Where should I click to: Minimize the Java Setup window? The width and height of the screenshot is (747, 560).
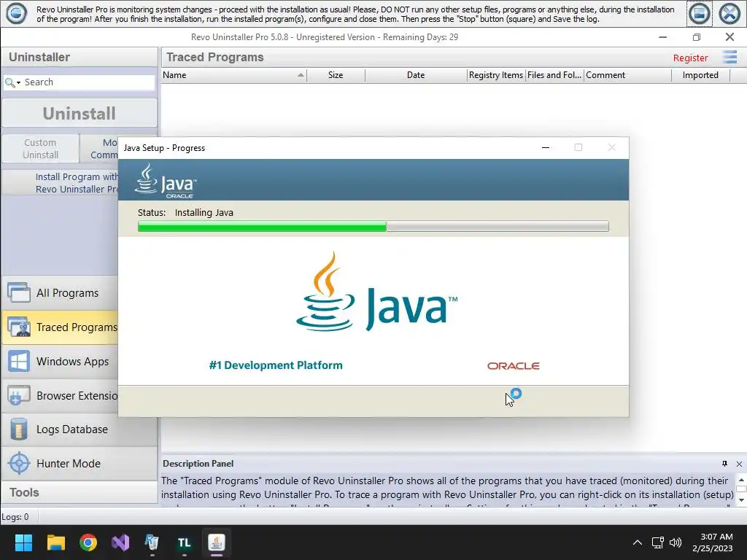[546, 147]
